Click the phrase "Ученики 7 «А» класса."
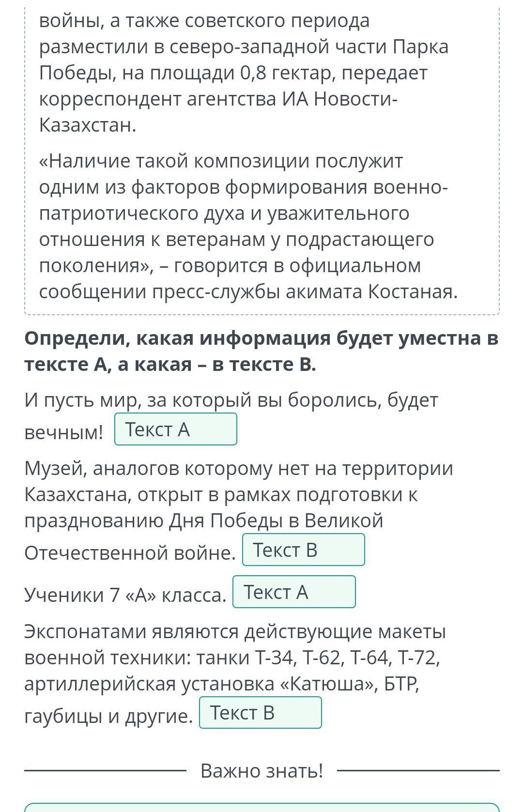523x812 pixels. coord(125,595)
